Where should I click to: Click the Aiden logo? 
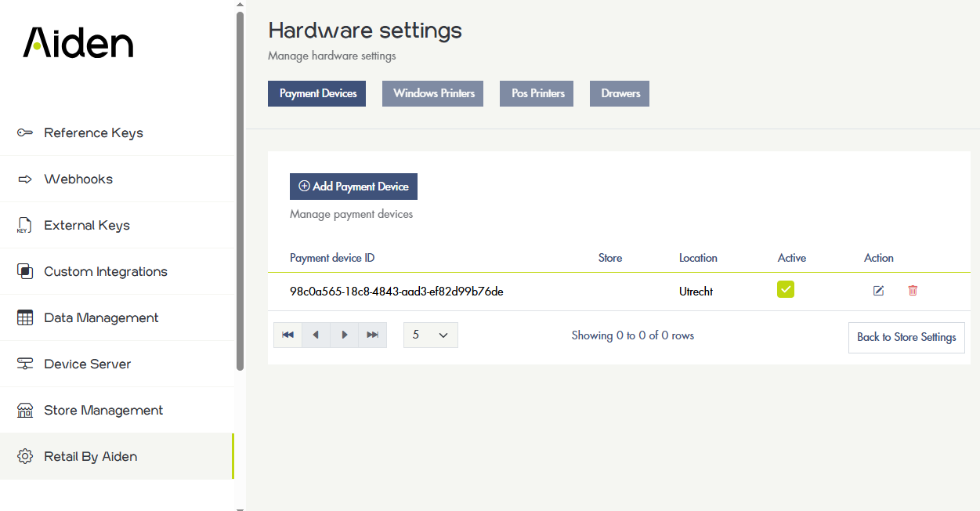pos(78,42)
